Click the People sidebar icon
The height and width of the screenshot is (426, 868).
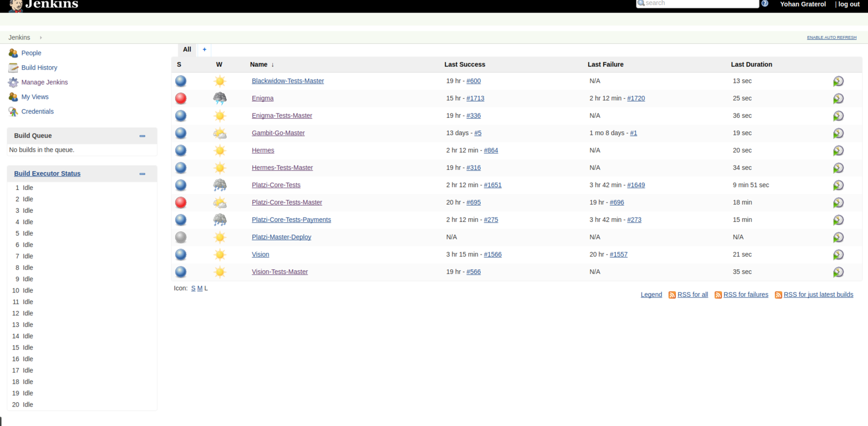(13, 53)
